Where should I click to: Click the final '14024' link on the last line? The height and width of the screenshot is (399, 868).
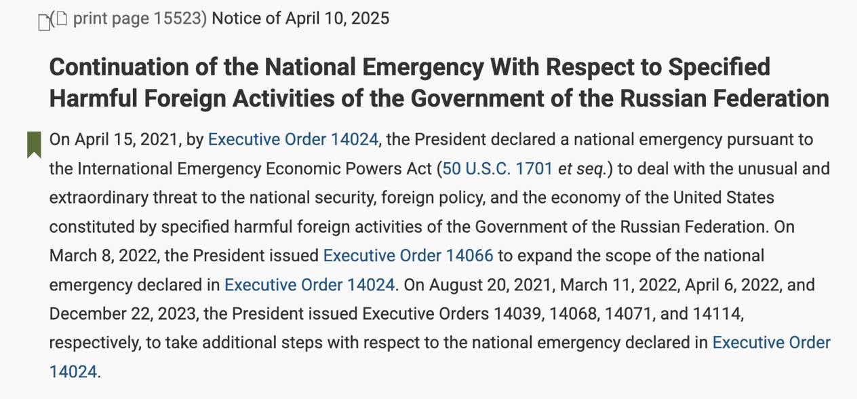(x=73, y=372)
